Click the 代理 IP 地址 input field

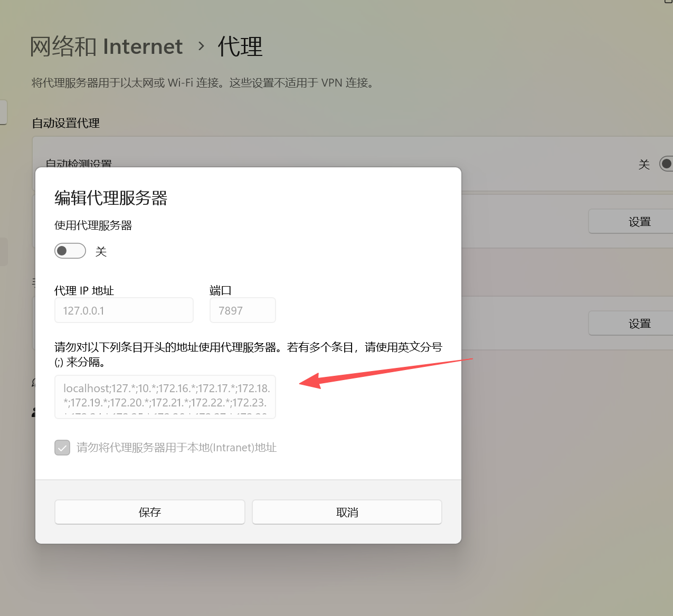124,310
